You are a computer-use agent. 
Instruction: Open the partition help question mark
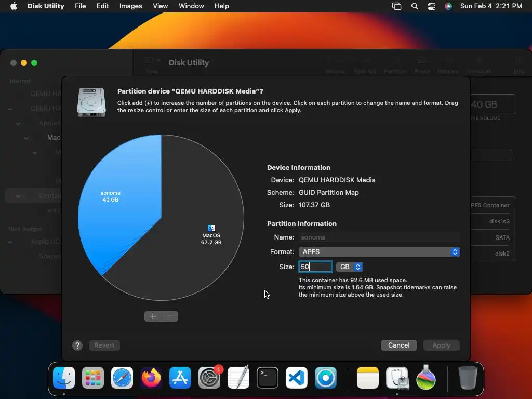coord(77,345)
